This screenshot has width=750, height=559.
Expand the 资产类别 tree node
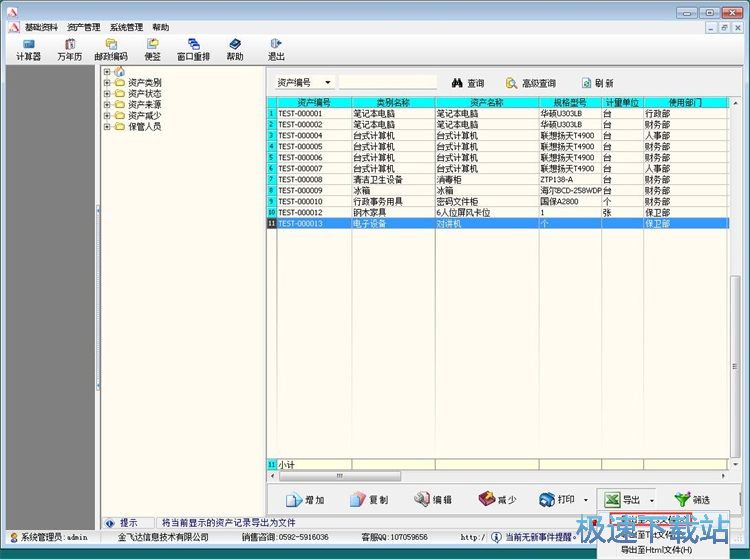click(107, 82)
